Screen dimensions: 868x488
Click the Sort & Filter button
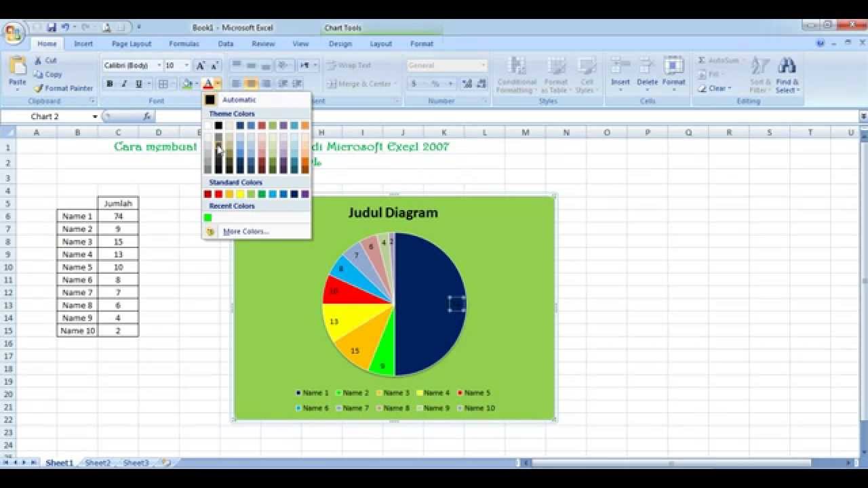click(760, 75)
